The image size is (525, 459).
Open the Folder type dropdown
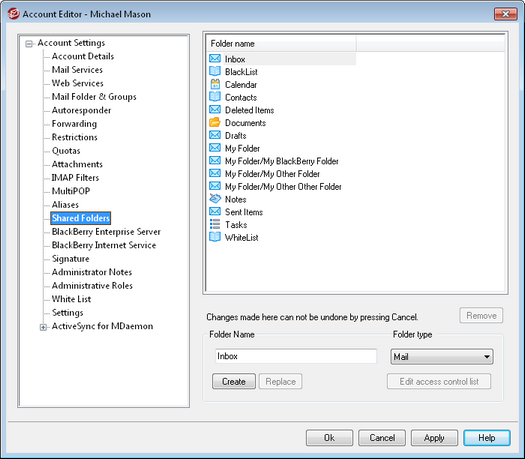442,357
